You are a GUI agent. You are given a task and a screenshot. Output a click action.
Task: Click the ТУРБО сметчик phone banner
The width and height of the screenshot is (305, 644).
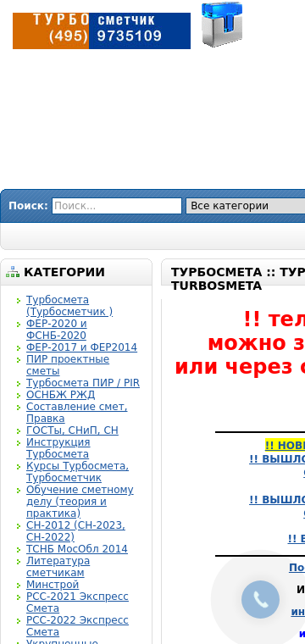(x=102, y=31)
